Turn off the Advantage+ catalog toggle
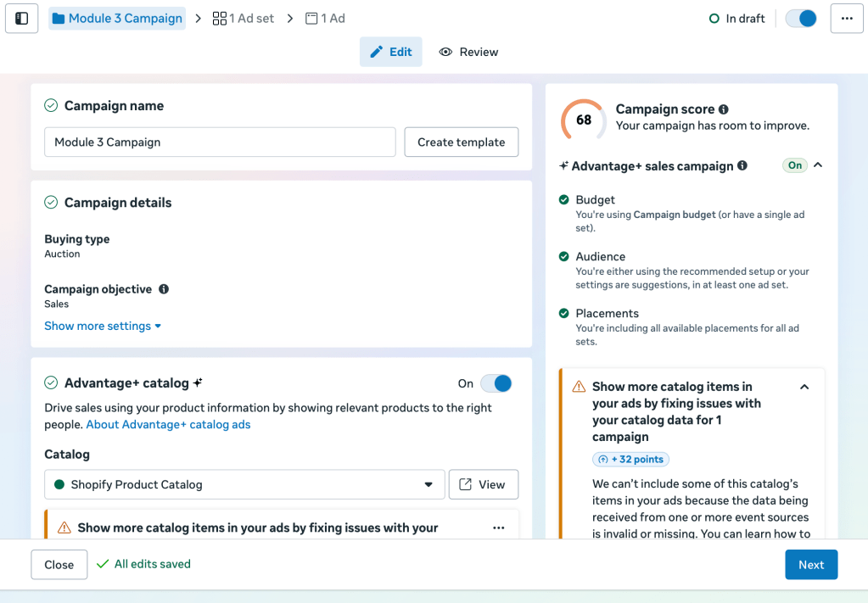This screenshot has width=868, height=603. [x=496, y=383]
